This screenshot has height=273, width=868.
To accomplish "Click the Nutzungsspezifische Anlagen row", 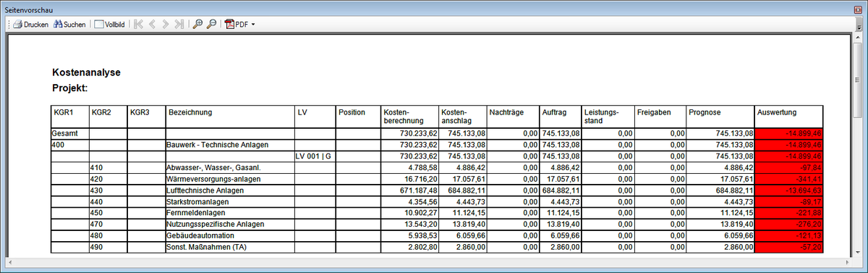I will (437, 224).
